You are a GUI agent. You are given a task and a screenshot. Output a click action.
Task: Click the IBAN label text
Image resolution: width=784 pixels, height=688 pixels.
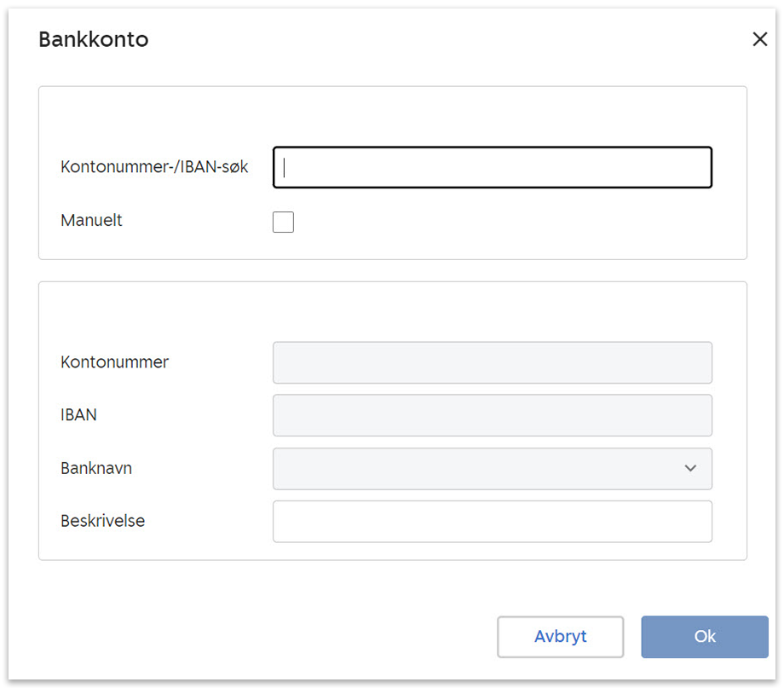click(78, 415)
